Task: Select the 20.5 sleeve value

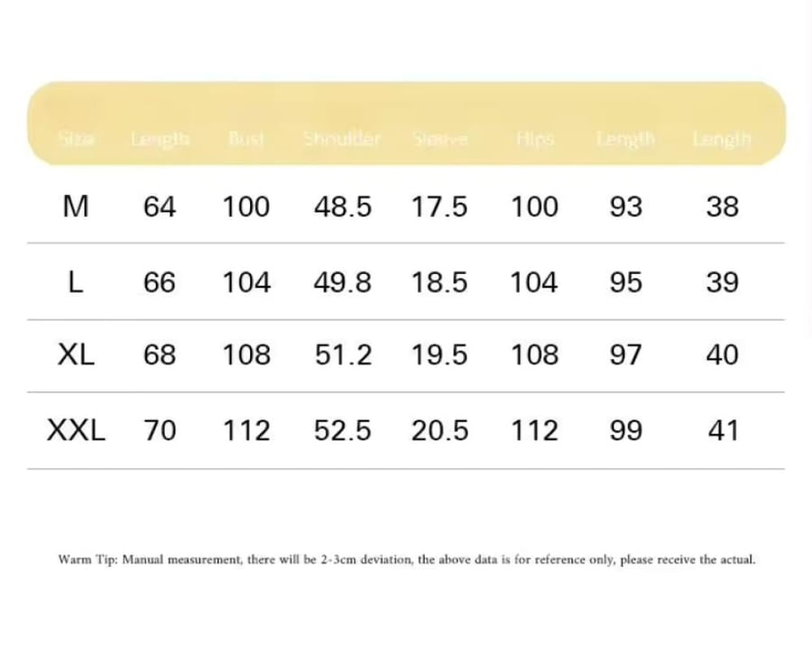Action: [439, 430]
